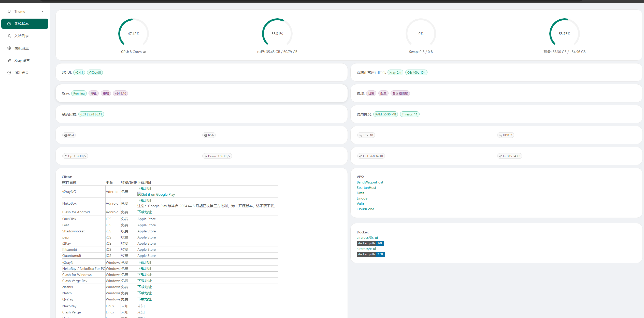This screenshot has width=644, height=318.
Task: Click the docker pulls 10k badge
Action: coord(370,243)
